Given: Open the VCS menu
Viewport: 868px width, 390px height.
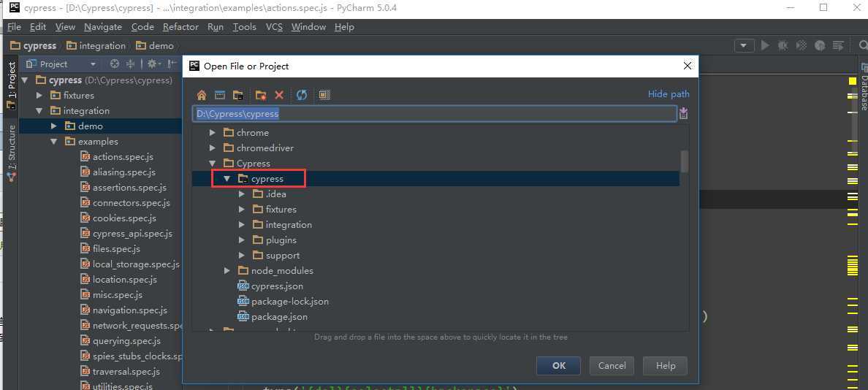Looking at the screenshot, I should point(274,26).
